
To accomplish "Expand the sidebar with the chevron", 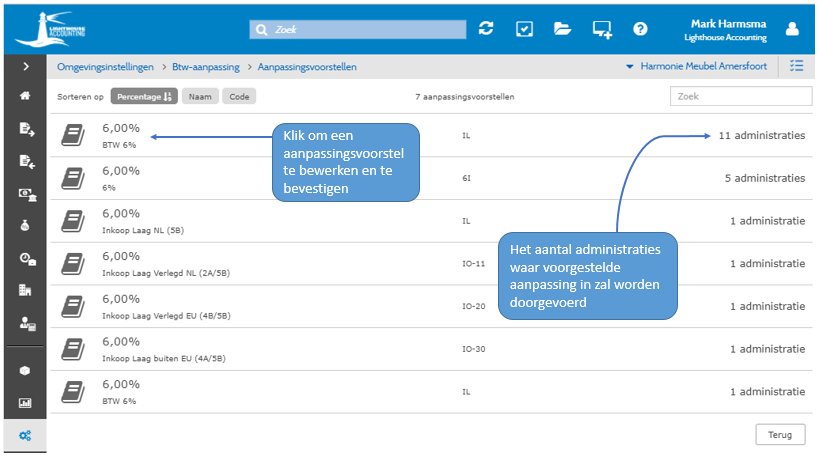I will click(25, 67).
